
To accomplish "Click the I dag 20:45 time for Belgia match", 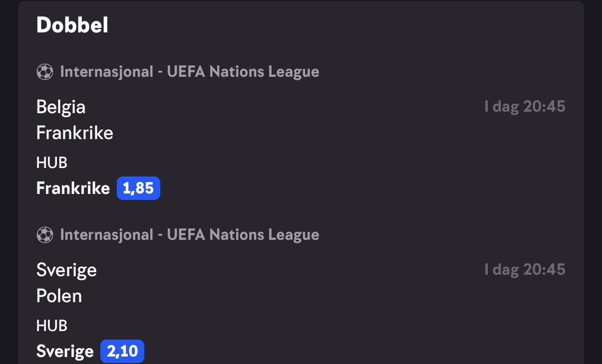I will (525, 107).
